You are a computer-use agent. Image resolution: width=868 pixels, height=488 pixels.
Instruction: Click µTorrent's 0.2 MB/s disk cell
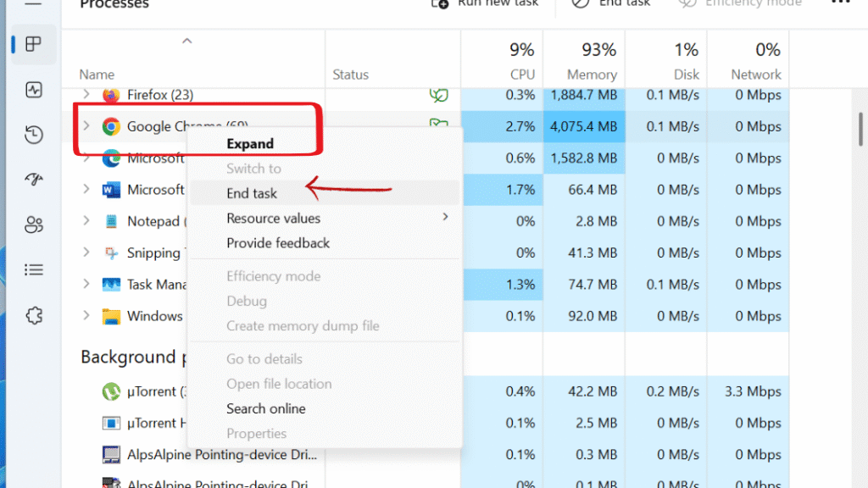[666, 391]
